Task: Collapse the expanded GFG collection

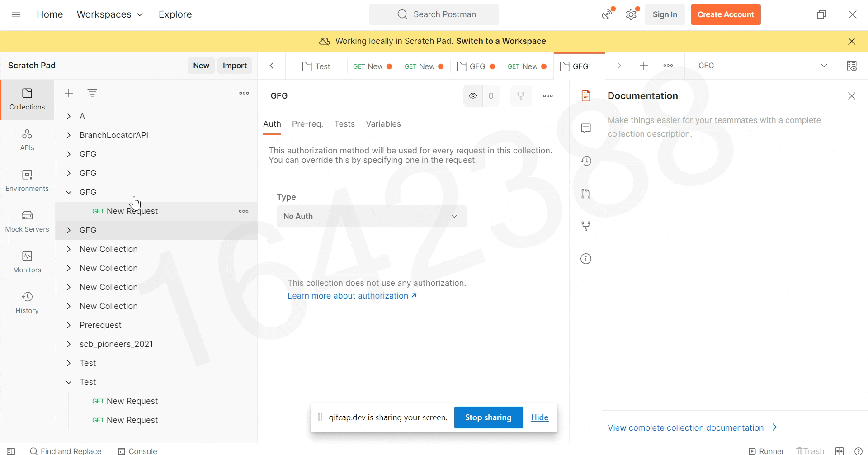Action: [69, 192]
